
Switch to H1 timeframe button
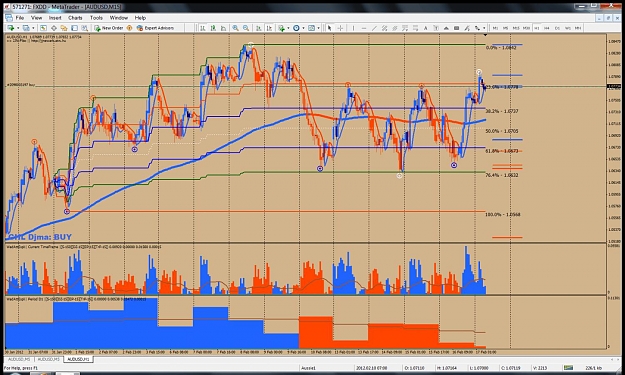537,28
